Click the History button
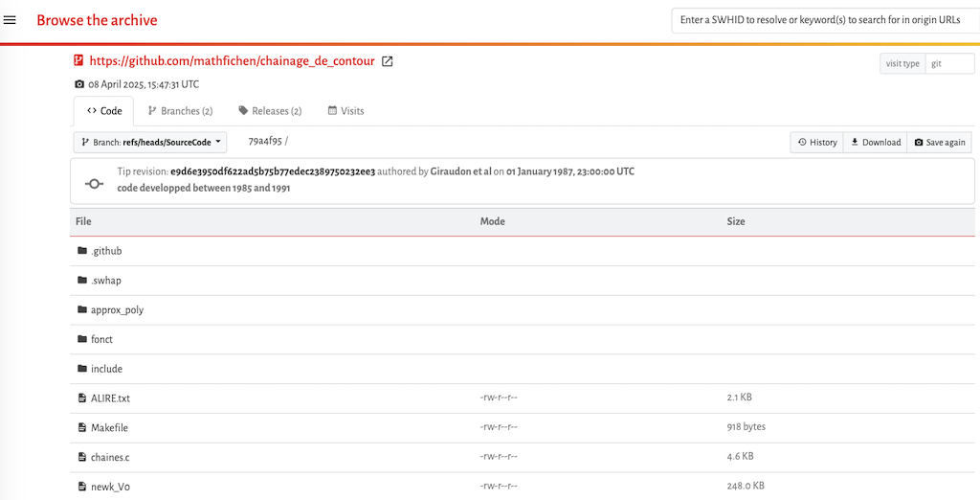This screenshot has width=980, height=500. [x=817, y=143]
